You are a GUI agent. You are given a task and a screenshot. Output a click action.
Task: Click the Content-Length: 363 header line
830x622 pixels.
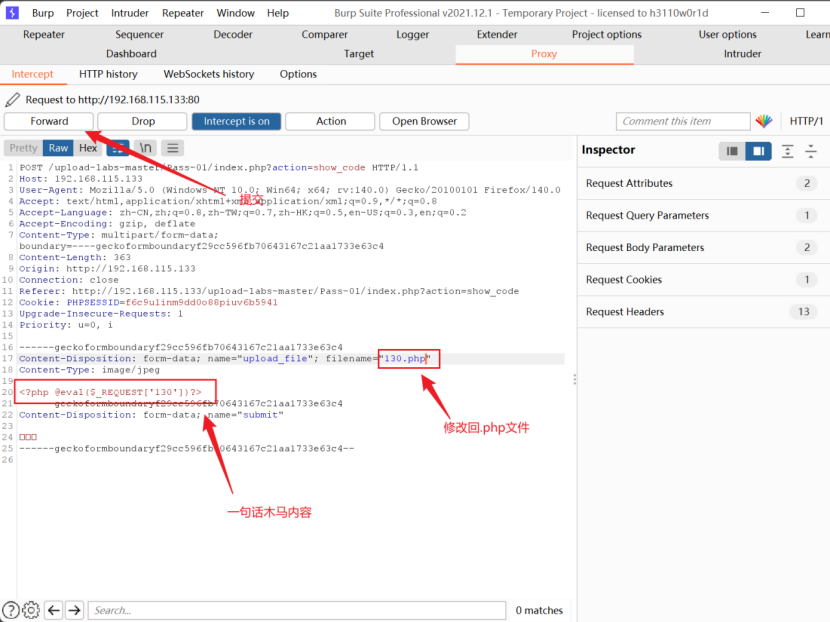coord(75,257)
